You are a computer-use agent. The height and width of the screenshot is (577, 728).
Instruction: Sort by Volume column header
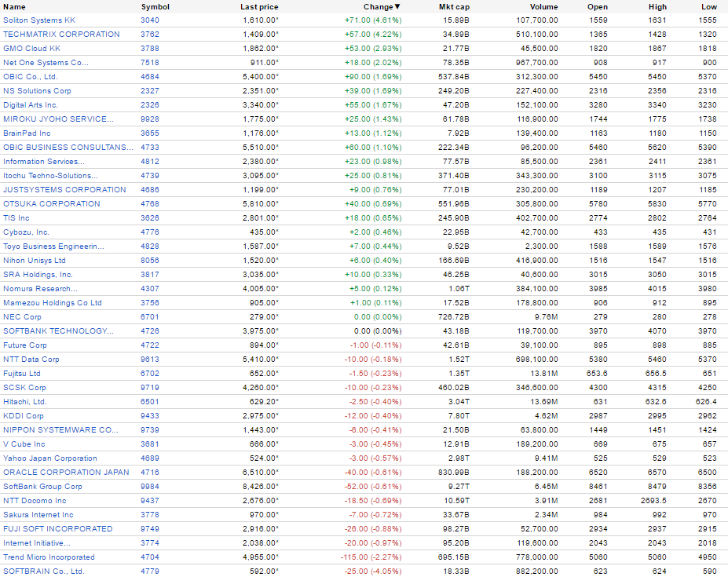click(543, 7)
